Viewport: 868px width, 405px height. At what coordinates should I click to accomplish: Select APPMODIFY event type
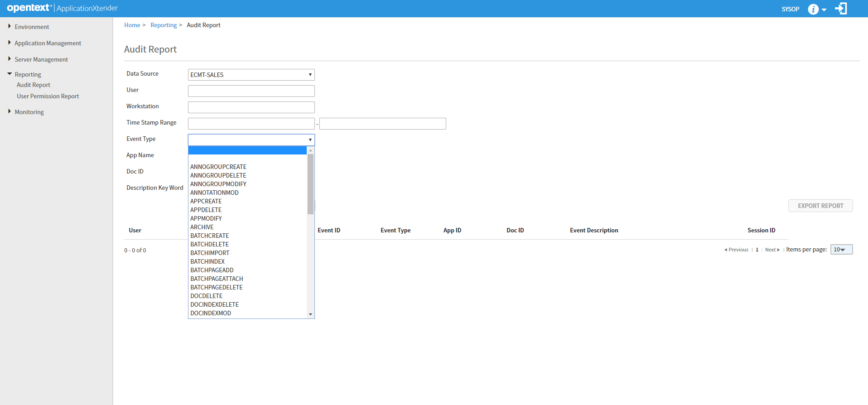206,218
